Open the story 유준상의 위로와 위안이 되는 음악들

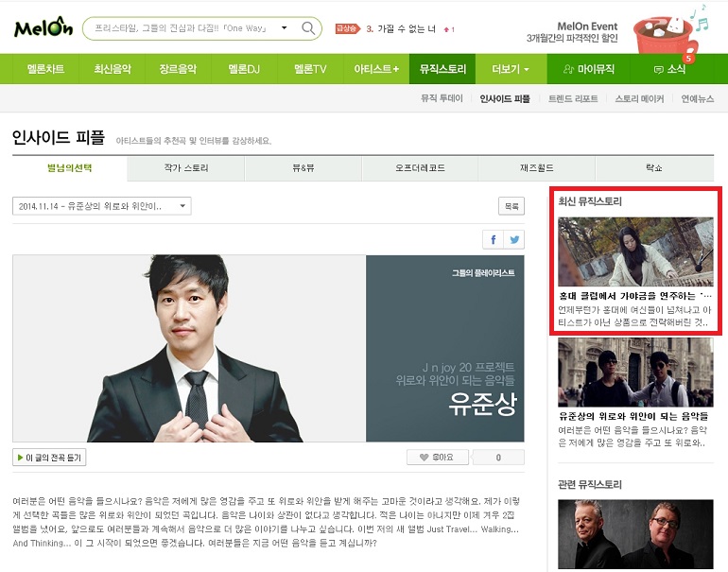pyautogui.click(x=633, y=416)
